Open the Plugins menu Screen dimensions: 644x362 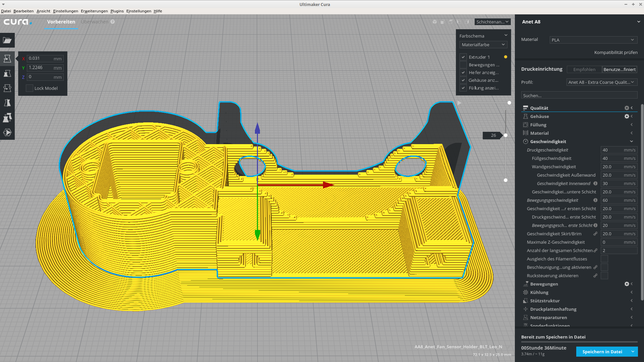coord(117,11)
